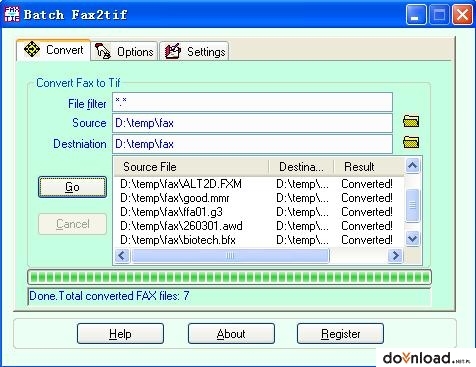The width and height of the screenshot is (476, 367).
Task: Close the Batch Fax2tif window
Action: click(x=462, y=15)
